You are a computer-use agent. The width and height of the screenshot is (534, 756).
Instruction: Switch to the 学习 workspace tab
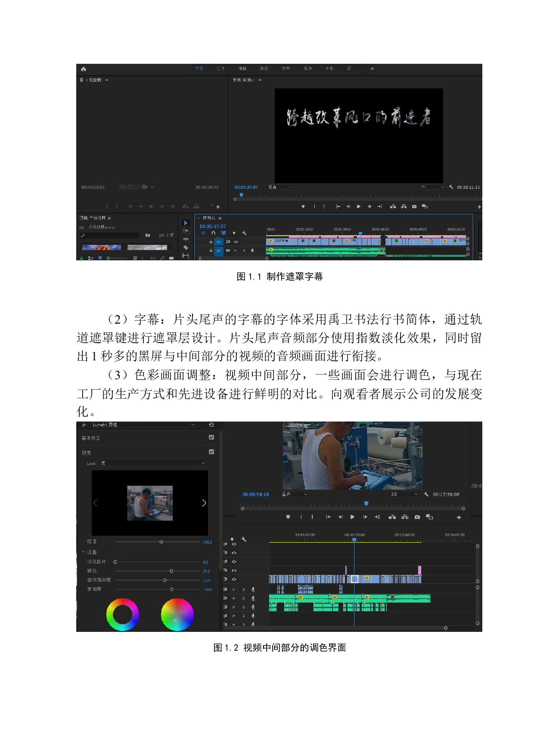(x=199, y=69)
